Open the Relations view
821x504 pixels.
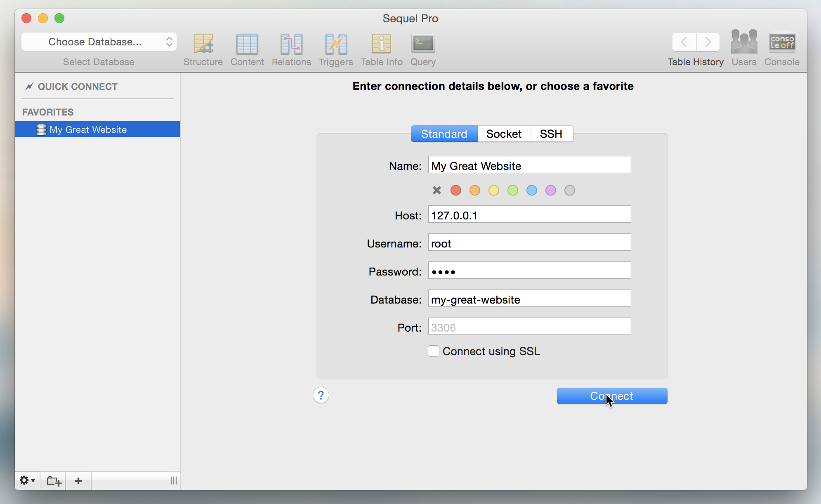click(x=291, y=49)
